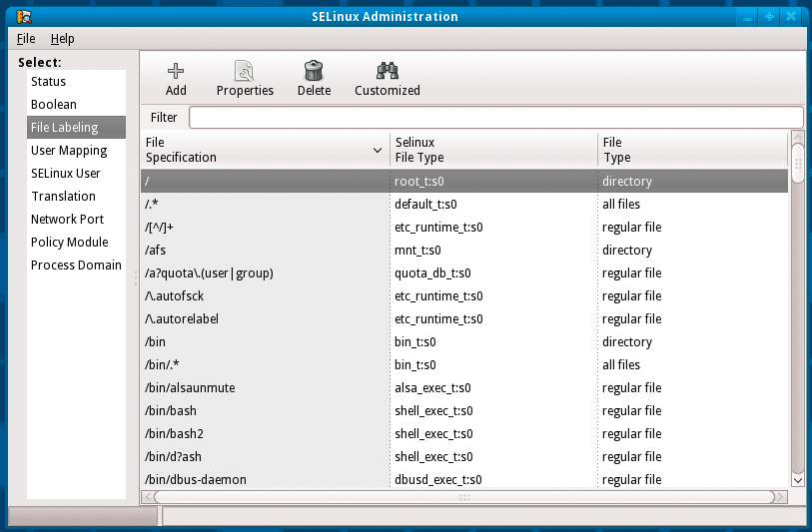Select Network Port in the sidebar
Screen dimensions: 812x532
coord(76,219)
